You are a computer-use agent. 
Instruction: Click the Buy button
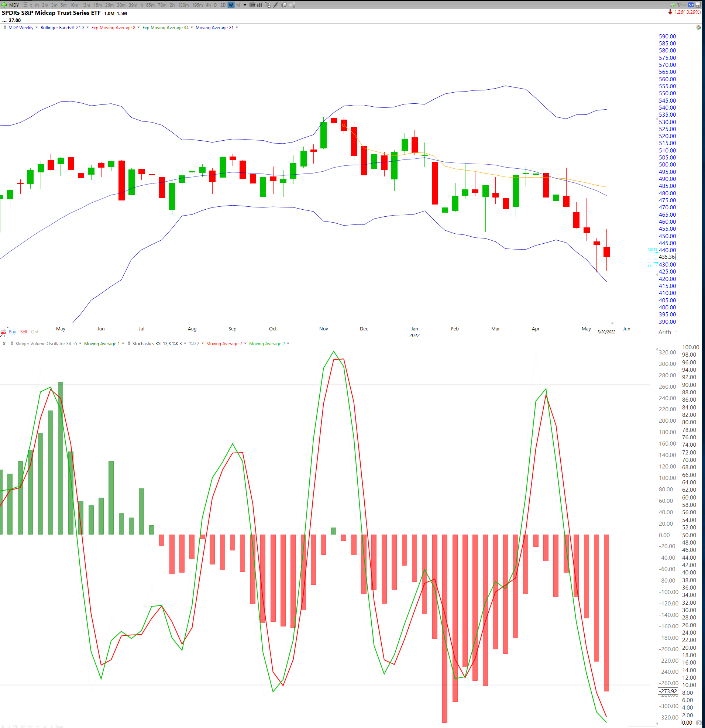[x=13, y=332]
